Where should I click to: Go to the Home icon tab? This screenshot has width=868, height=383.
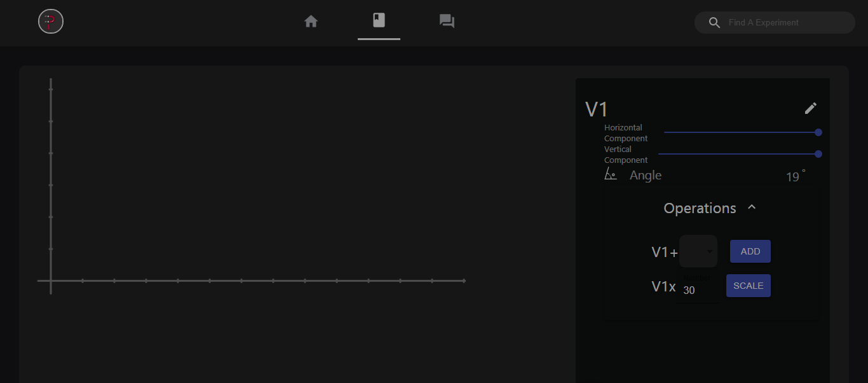pos(311,22)
